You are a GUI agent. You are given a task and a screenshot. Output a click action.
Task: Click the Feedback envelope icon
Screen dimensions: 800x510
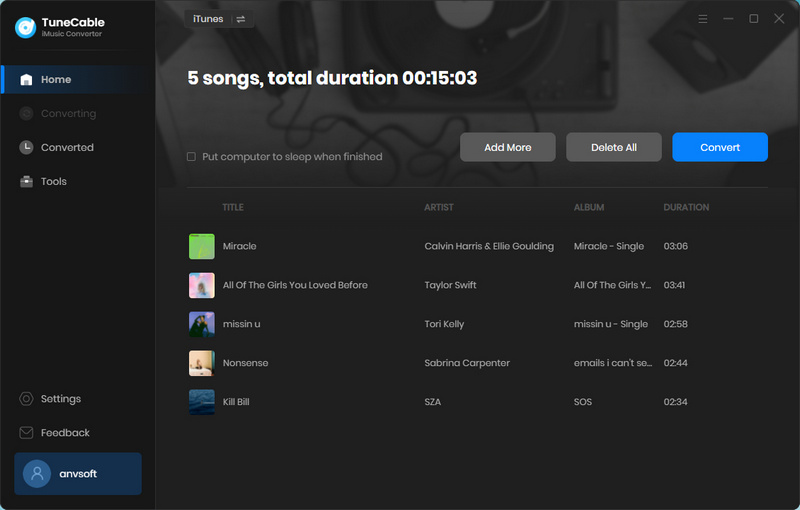point(26,432)
